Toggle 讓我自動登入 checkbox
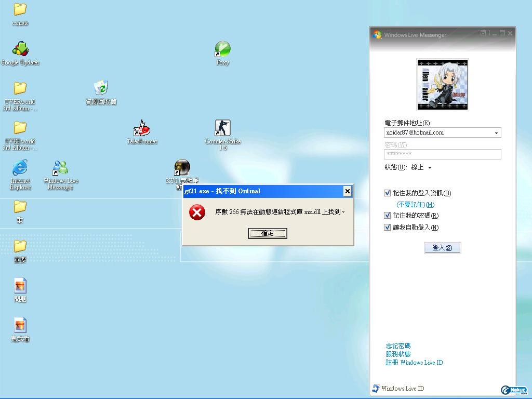Image resolution: width=532 pixels, height=399 pixels. pos(387,228)
